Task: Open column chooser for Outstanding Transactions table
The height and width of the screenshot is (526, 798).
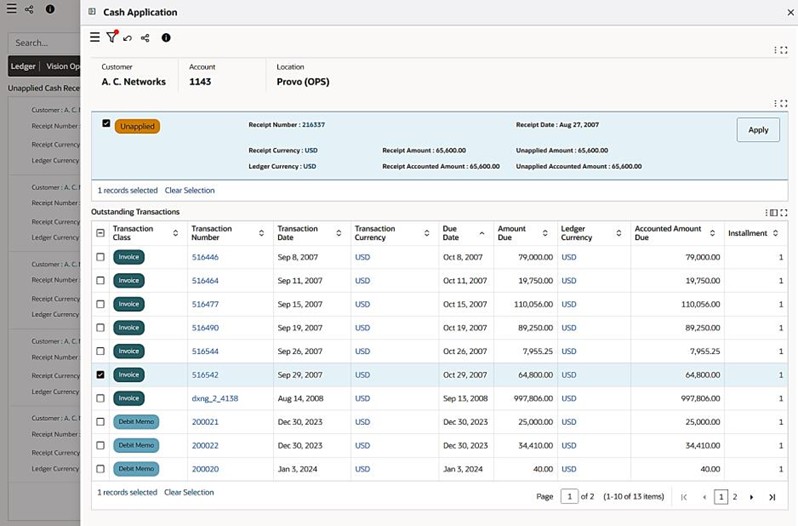Action: 774,213
